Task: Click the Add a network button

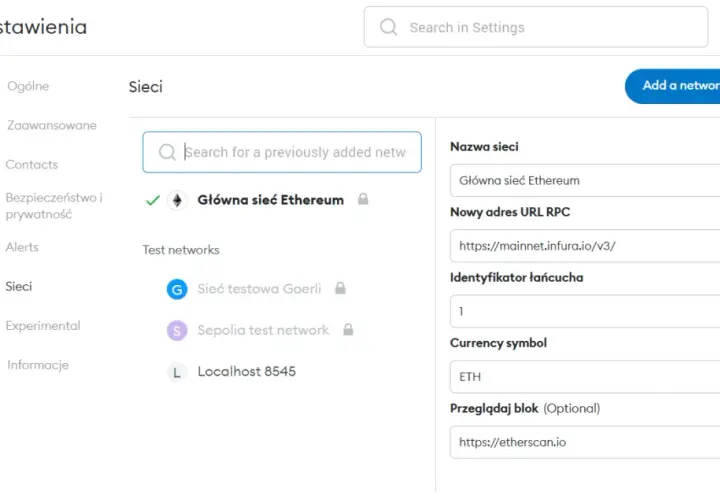Action: pos(673,86)
